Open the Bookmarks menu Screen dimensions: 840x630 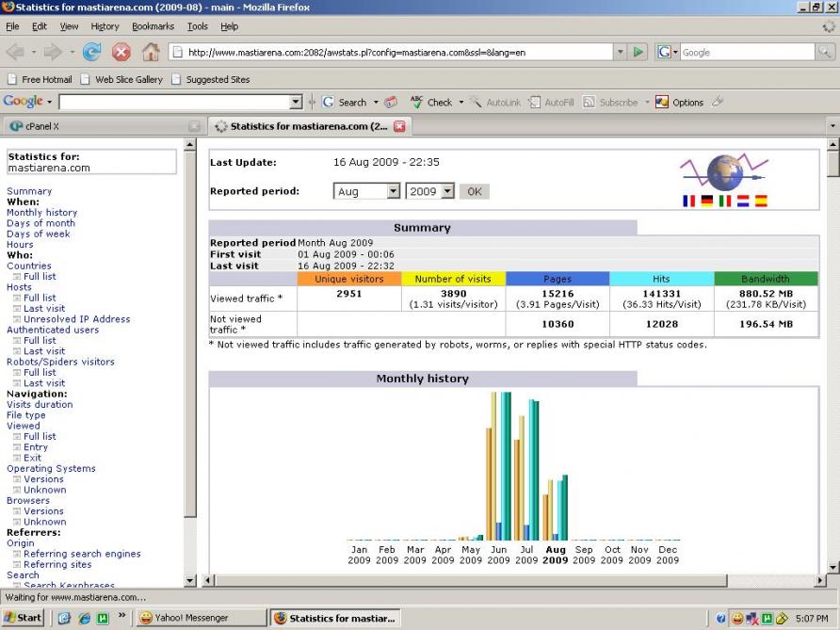click(153, 26)
